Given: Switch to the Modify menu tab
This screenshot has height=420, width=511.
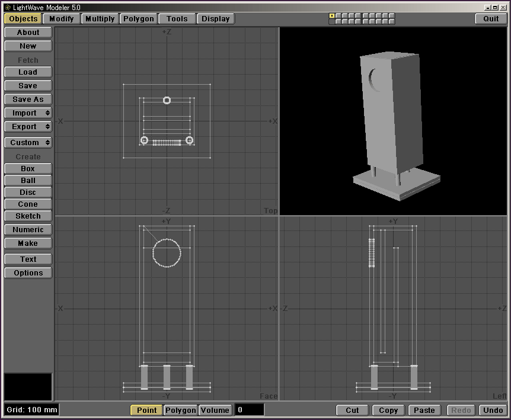Looking at the screenshot, I should 62,19.
